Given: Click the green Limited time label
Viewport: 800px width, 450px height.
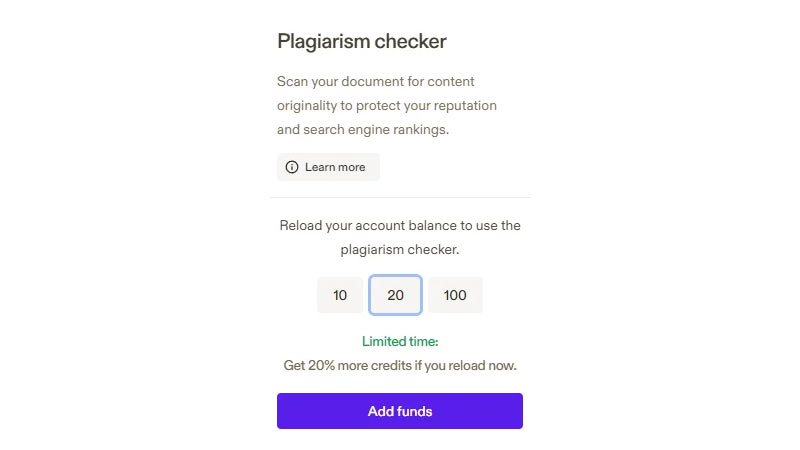Looking at the screenshot, I should pyautogui.click(x=400, y=341).
